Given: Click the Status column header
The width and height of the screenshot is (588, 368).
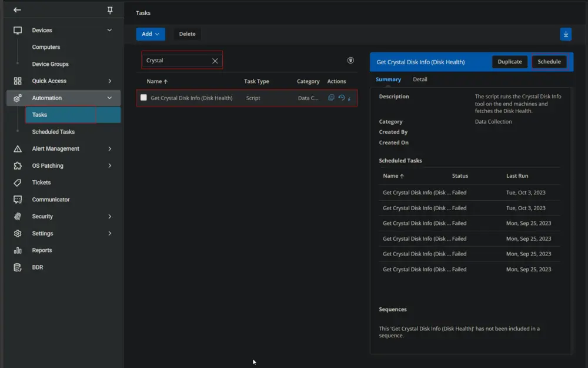Looking at the screenshot, I should click(x=460, y=175).
